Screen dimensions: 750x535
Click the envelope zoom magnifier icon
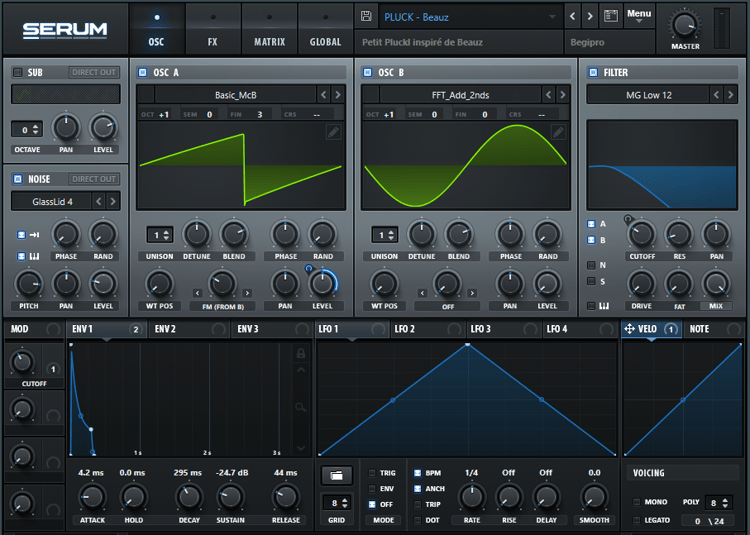301,407
